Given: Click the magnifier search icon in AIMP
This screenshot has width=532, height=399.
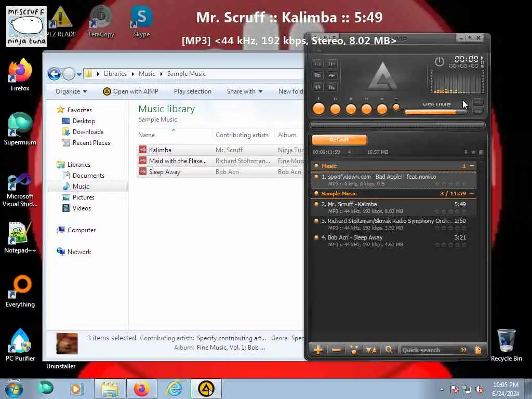Looking at the screenshot, I should click(x=389, y=350).
